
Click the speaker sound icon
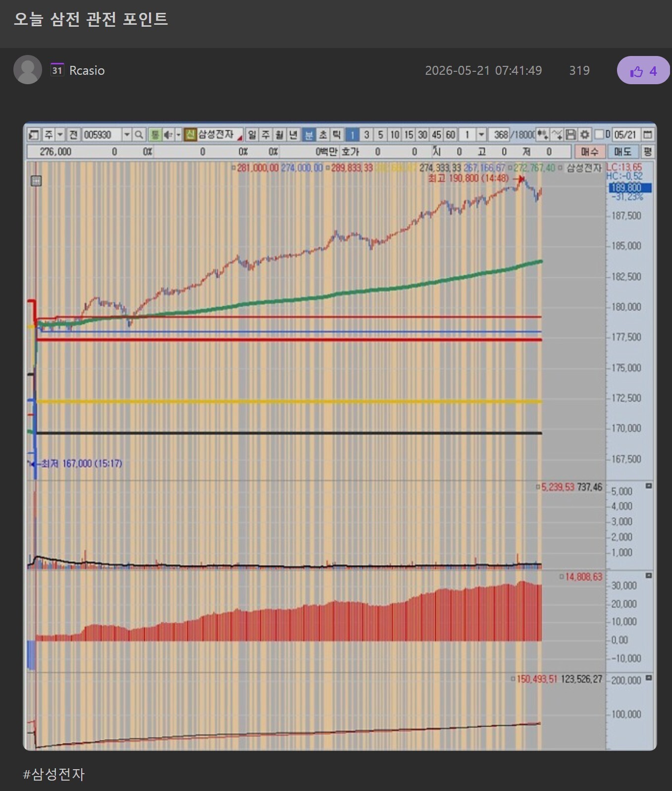coord(168,135)
